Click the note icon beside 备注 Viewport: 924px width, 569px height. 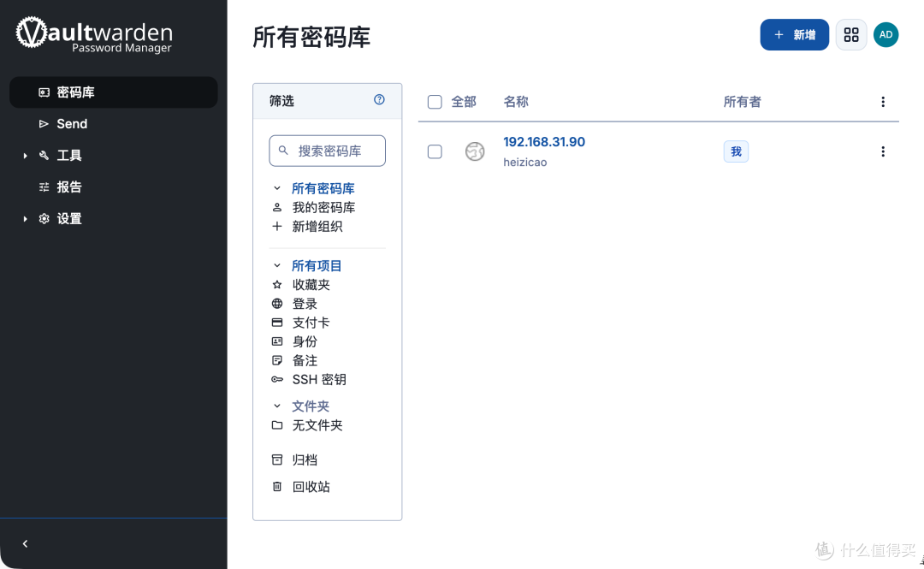277,360
